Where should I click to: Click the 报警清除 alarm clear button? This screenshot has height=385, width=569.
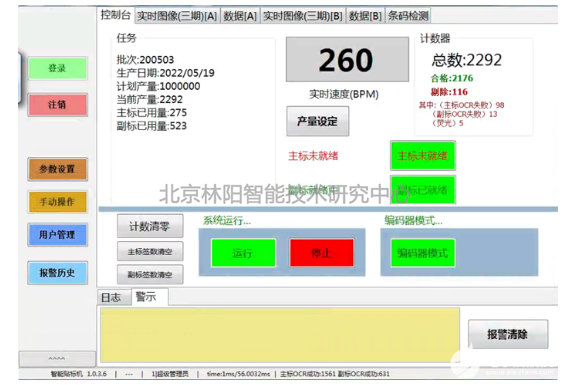[508, 334]
